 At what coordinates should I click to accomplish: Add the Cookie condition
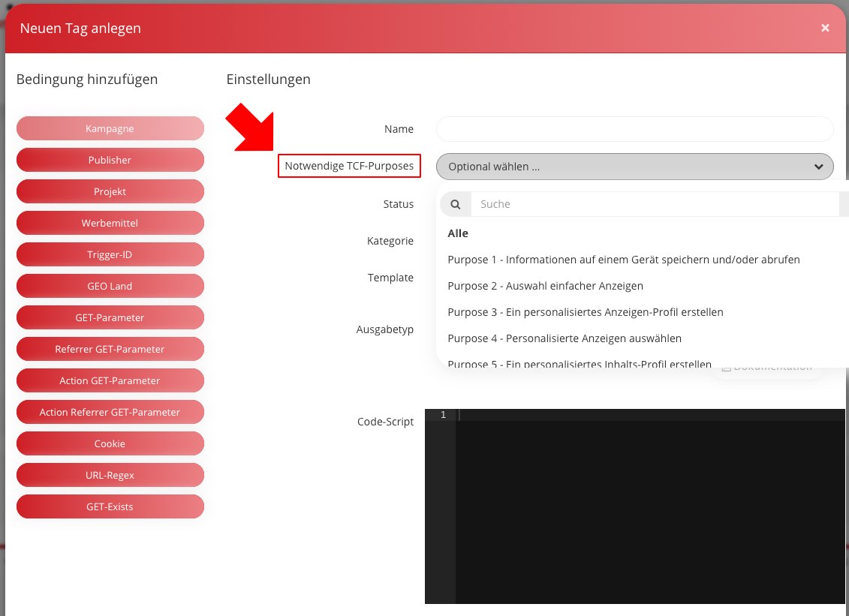[x=110, y=443]
